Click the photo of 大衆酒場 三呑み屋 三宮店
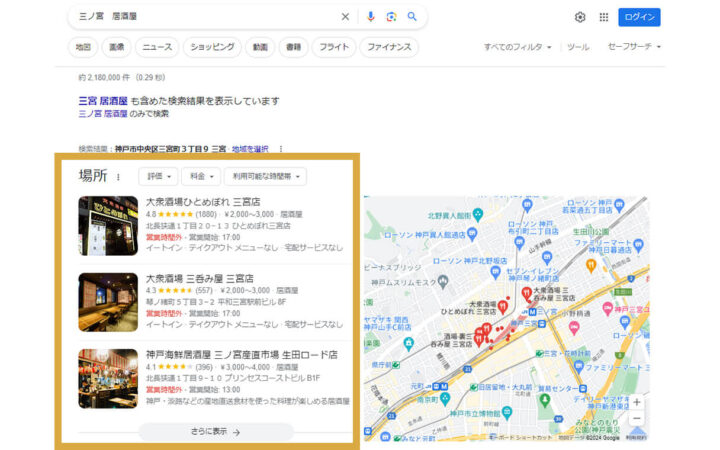 (108, 302)
